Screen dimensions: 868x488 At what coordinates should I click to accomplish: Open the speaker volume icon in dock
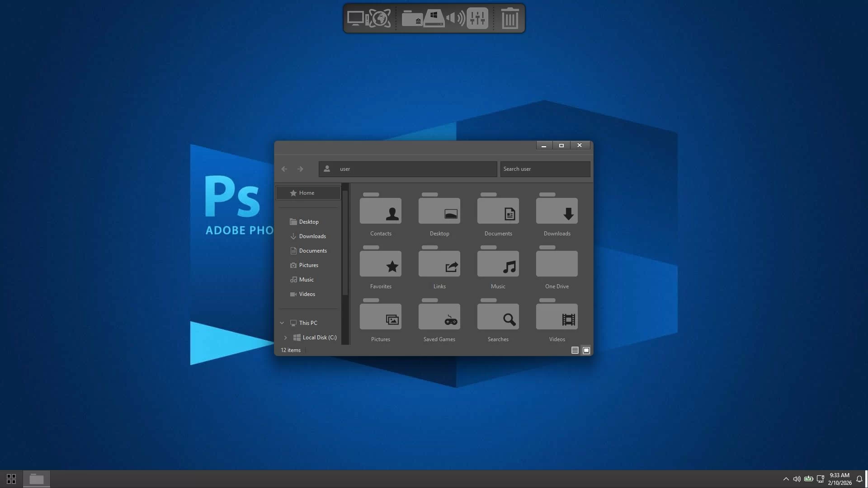(455, 19)
